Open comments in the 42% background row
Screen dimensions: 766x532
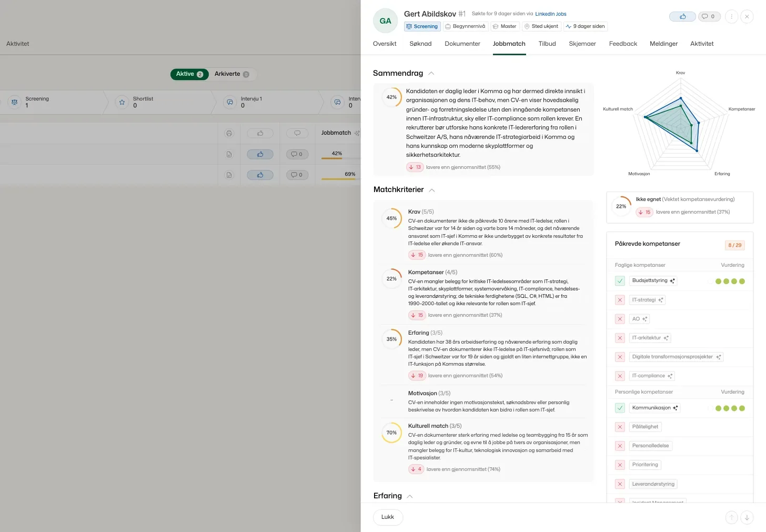[297, 154]
